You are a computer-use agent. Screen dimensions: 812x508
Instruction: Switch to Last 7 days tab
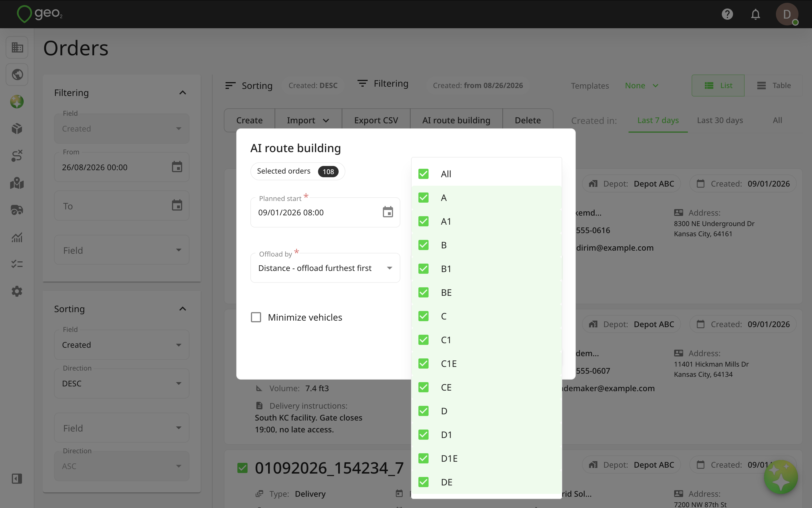[658, 120]
